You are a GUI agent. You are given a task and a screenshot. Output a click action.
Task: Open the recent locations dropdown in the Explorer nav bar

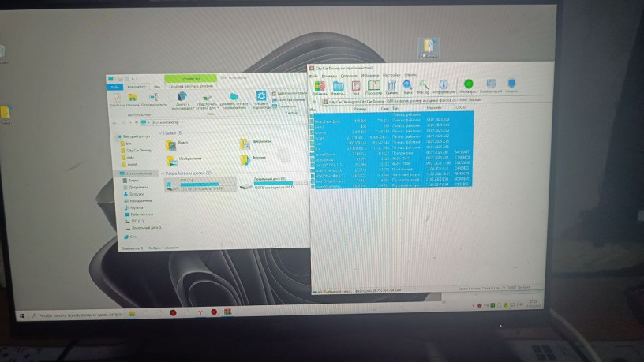coord(130,123)
